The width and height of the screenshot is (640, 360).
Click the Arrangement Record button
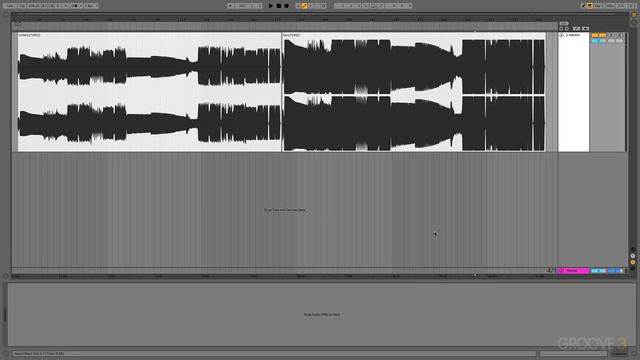[287, 6]
